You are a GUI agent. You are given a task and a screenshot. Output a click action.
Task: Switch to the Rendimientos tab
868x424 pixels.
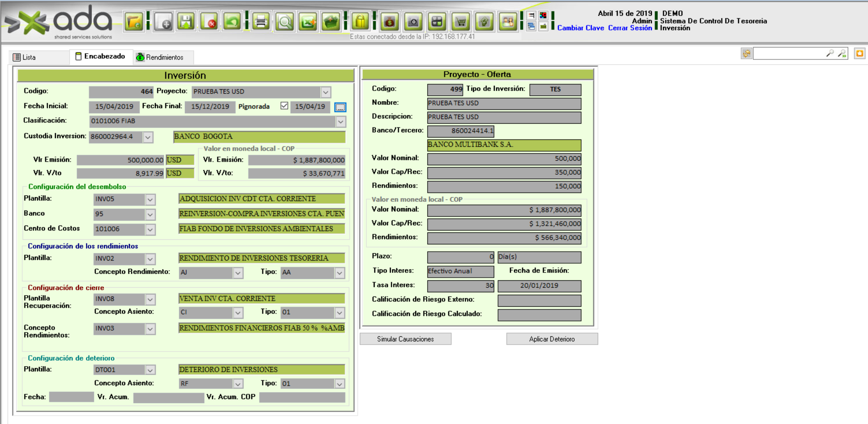coord(160,57)
